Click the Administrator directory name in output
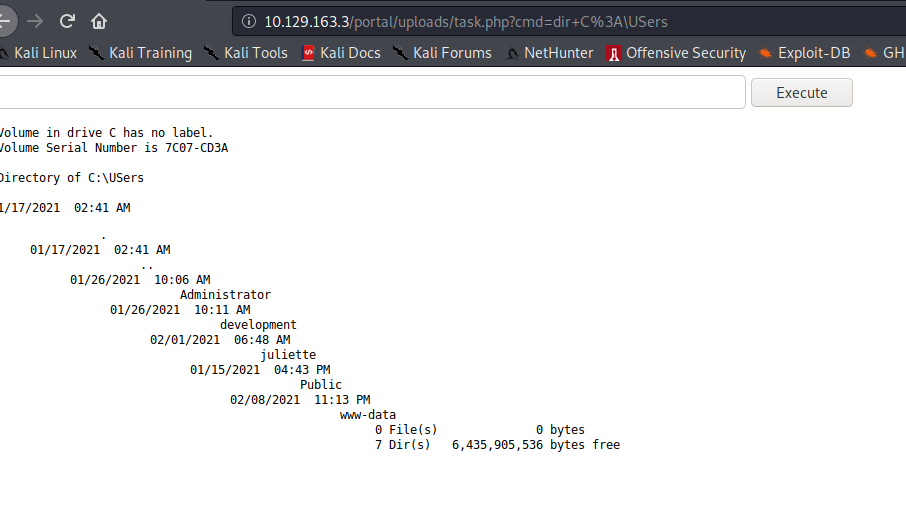Screen dimensions: 906x506 click(x=225, y=295)
